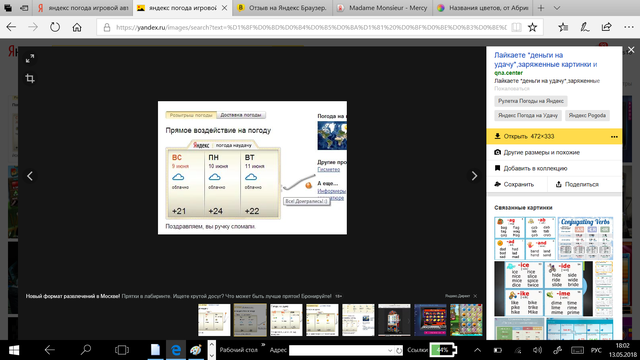Close the active Yandex images tab
Screen dimensions: 640x360
click(224, 8)
